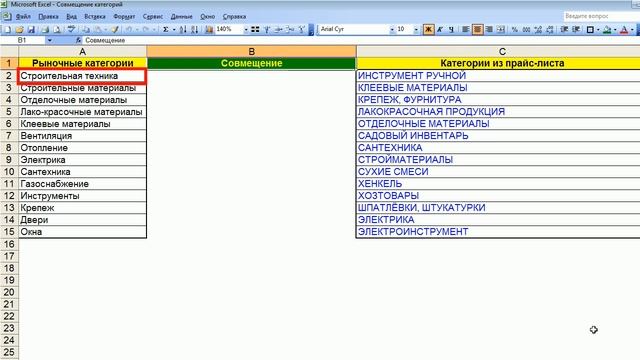Run the spelling check
This screenshot has height=360, width=640.
[x=71, y=29]
